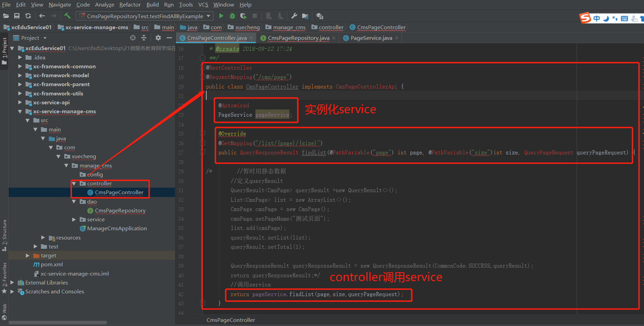Open the VCS menu
Viewport: 644px width, 326px height.
203,4
